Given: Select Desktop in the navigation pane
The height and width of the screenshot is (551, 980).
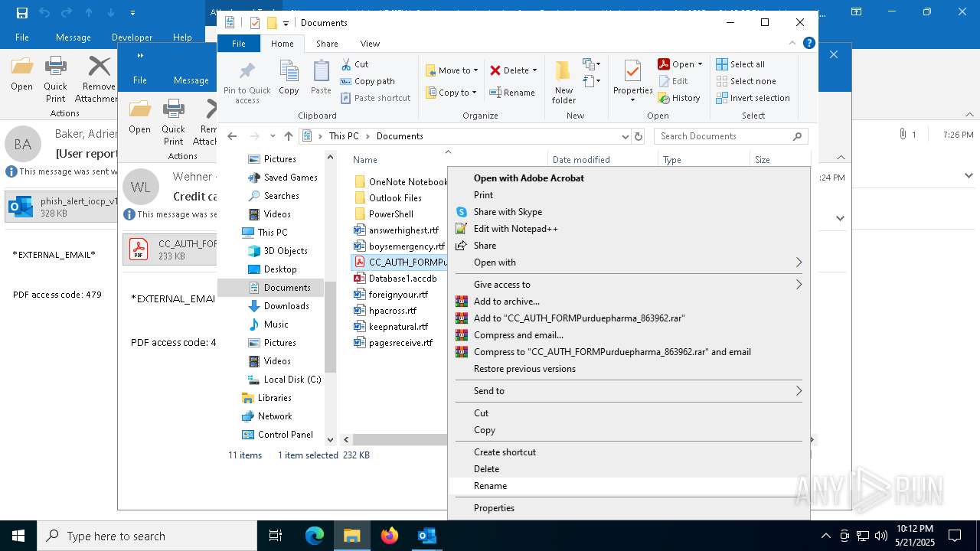Looking at the screenshot, I should (280, 269).
